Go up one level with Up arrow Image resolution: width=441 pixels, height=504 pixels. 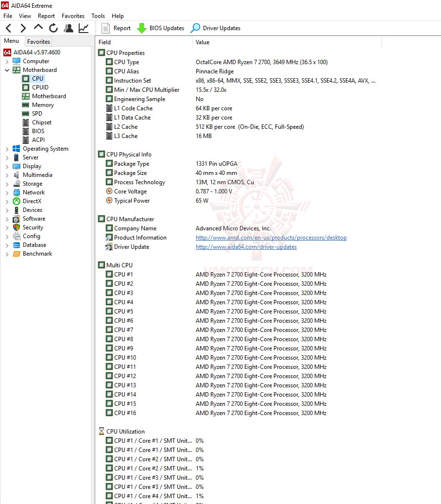(x=38, y=28)
